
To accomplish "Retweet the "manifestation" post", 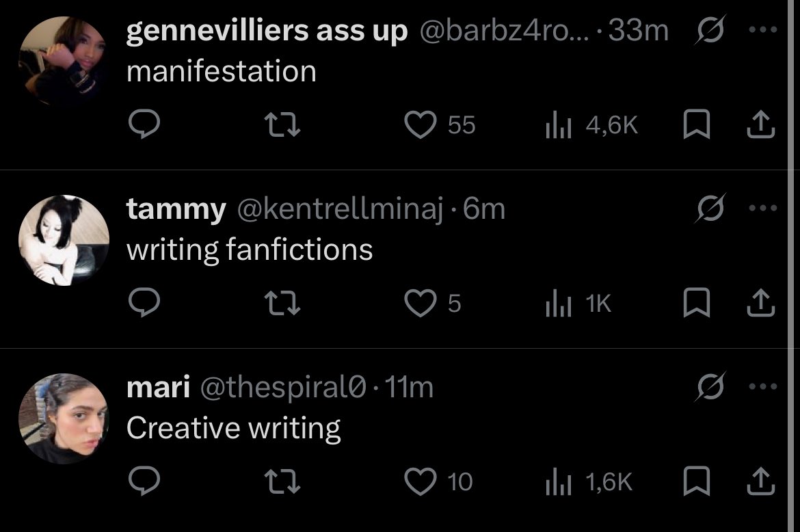I will pos(282,124).
